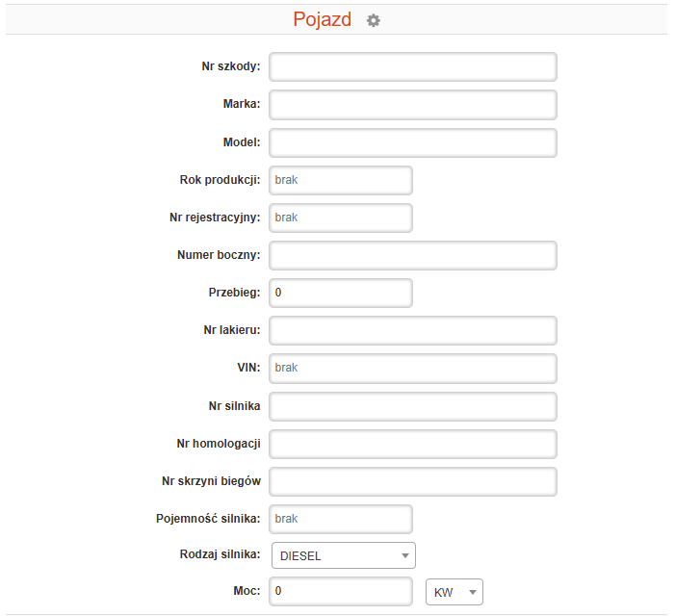The width and height of the screenshot is (675, 616).
Task: Select the Nr skrzyni biegów input
Action: pyautogui.click(x=412, y=480)
